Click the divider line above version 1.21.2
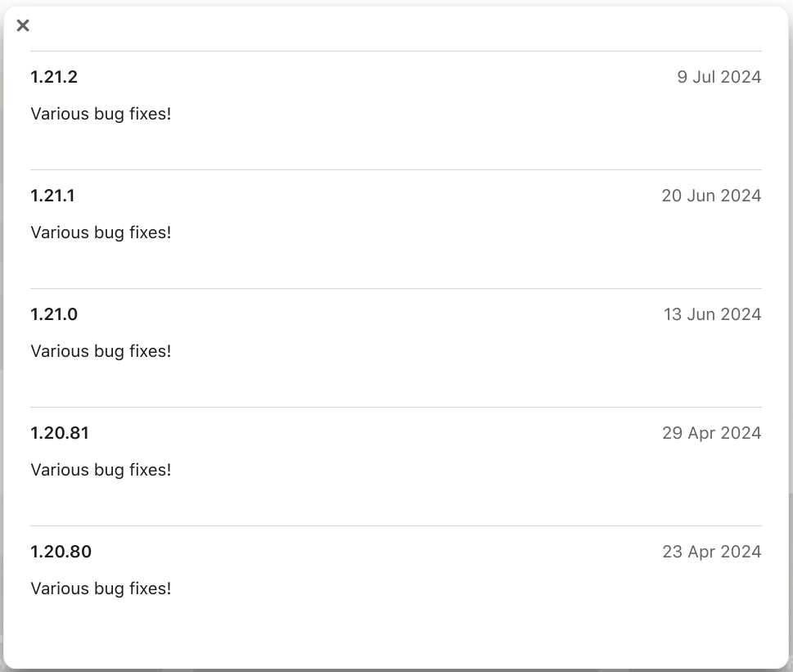793x672 pixels. pos(396,51)
